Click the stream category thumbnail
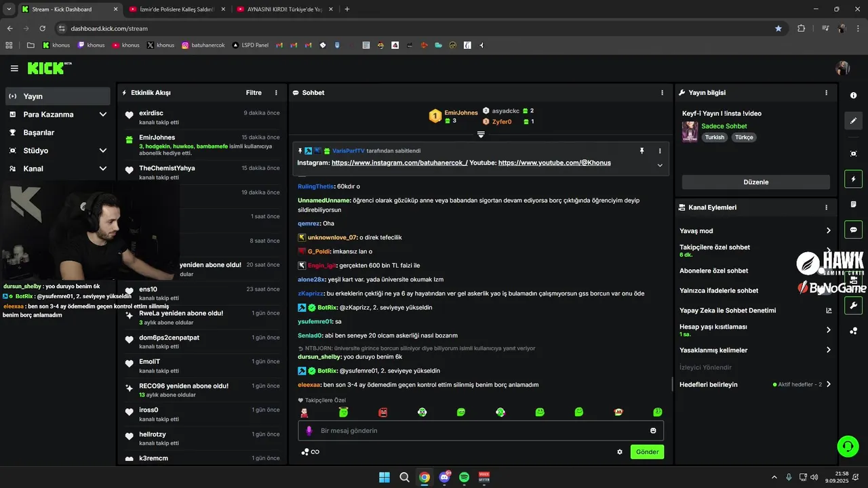Screen dimensions: 868x488 click(690, 131)
